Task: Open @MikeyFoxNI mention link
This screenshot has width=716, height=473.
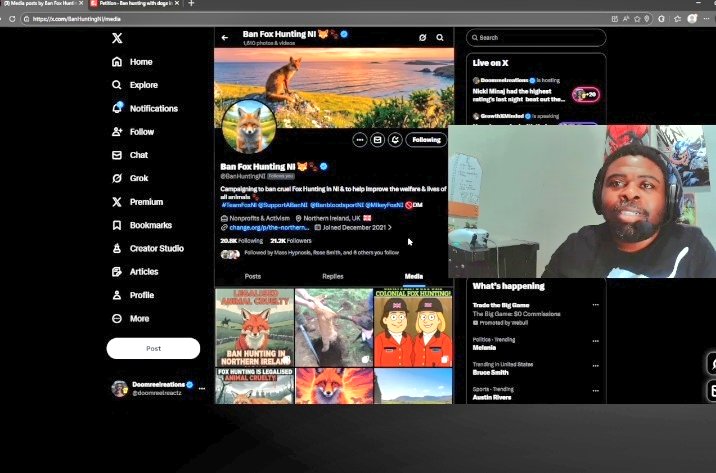Action: pyautogui.click(x=384, y=205)
